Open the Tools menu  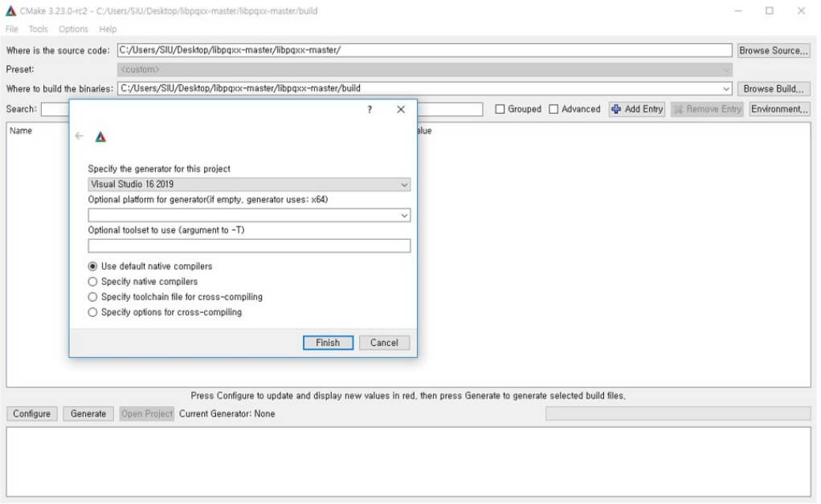tap(39, 29)
